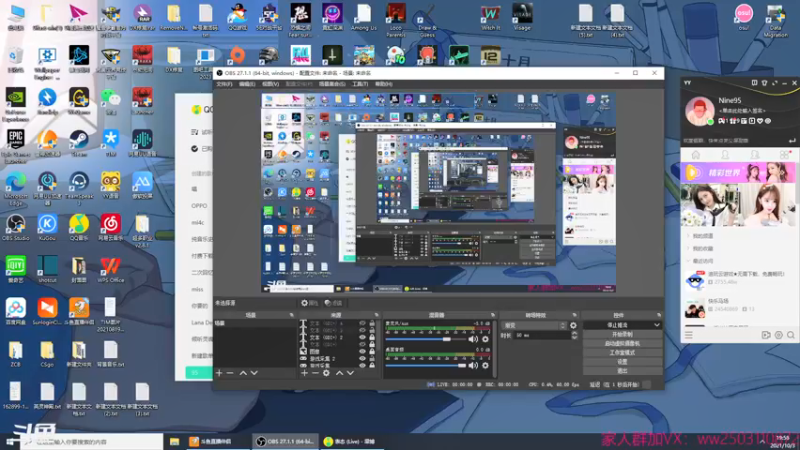Open 桌面音频 channel settings gear
800x450 pixels.
(485, 365)
